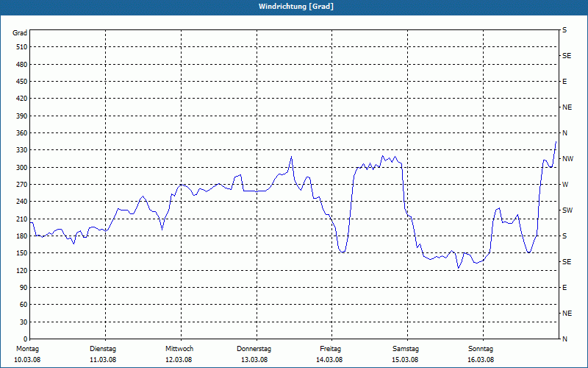Screen dimensions: 588x368
Task: Click the 'Donnerstag' day label
Action: point(254,349)
